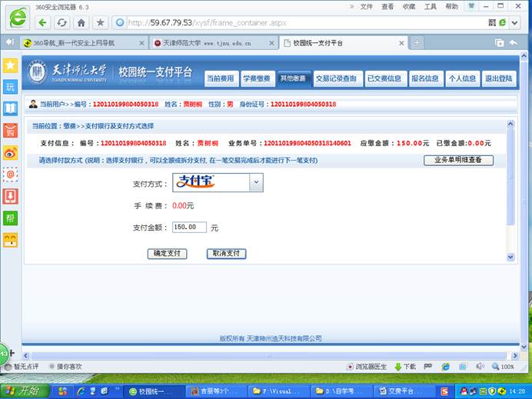The image size is (532, 399).
Task: Open the 校园统一 taskbar button
Action: pyautogui.click(x=152, y=391)
